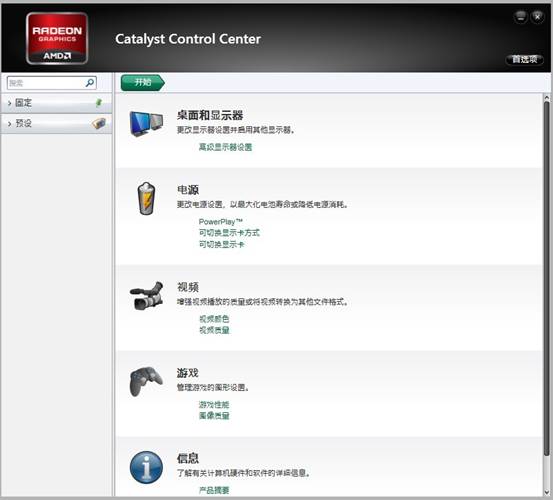Viewport: 553px width, 500px height.
Task: Open the 首选项 preferences dropdown
Action: click(524, 59)
